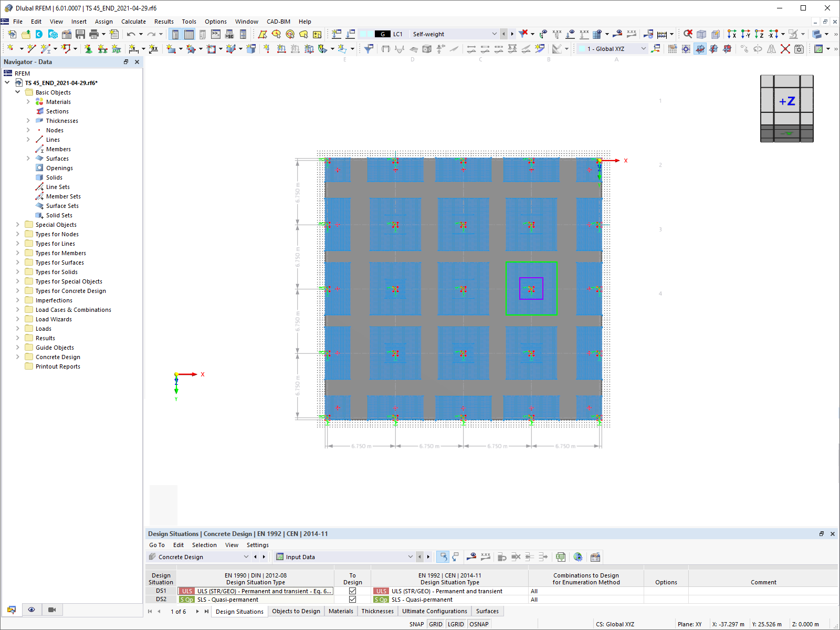Uncheck To Design for DS1
This screenshot has width=840, height=630.
pos(352,591)
